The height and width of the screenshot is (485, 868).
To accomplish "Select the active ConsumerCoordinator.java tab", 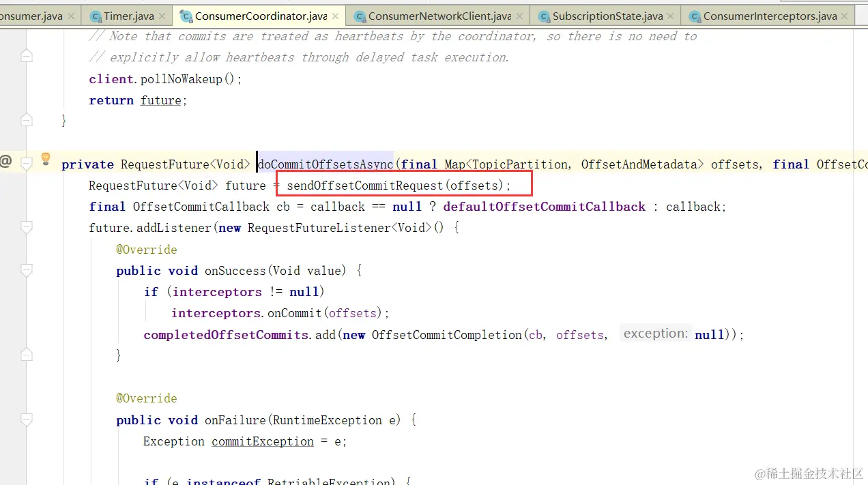I will coord(259,16).
